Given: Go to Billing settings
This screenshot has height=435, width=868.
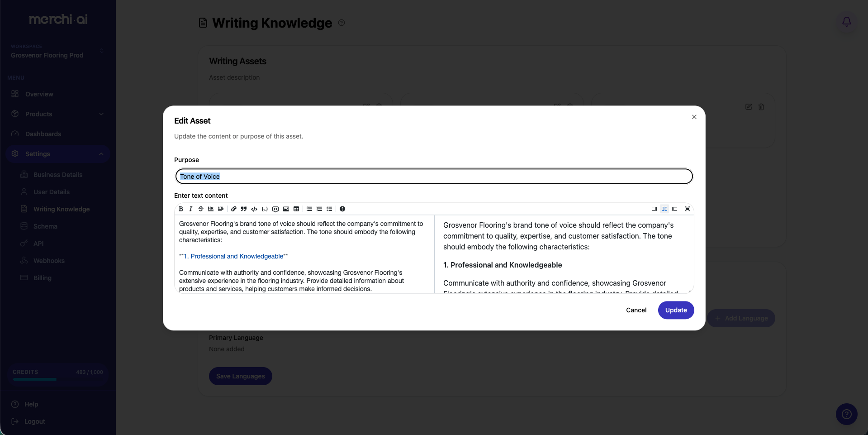Looking at the screenshot, I should click(43, 278).
